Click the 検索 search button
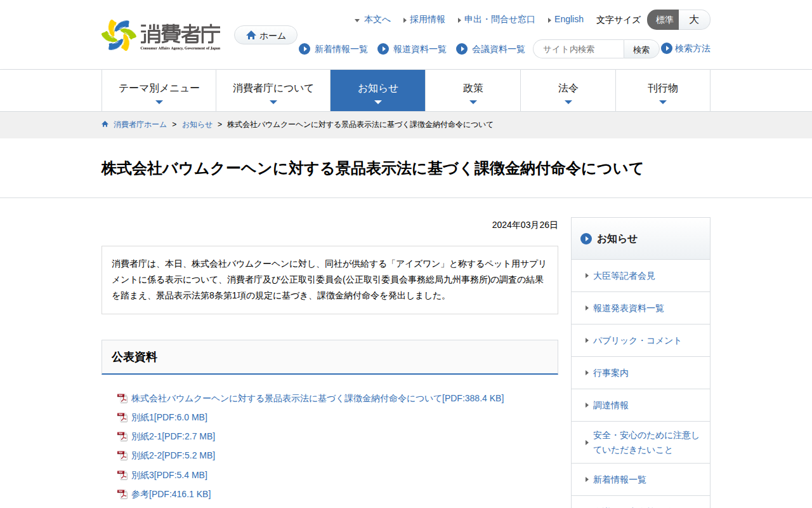The width and height of the screenshot is (812, 508). pyautogui.click(x=641, y=49)
